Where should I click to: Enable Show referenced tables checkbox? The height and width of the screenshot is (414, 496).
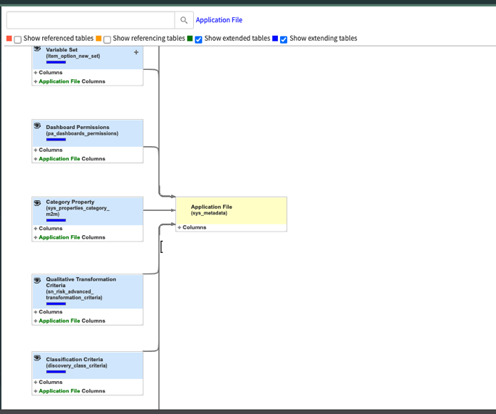pyautogui.click(x=18, y=40)
